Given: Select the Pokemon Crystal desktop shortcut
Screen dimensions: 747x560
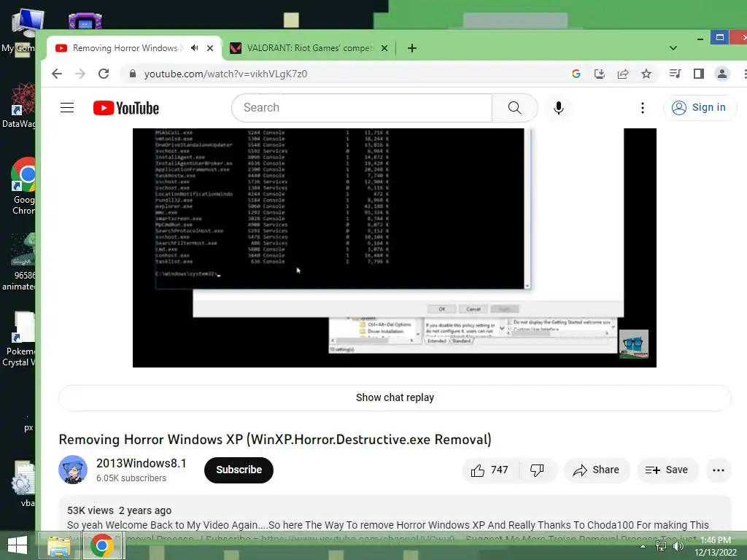Looking at the screenshot, I should (x=20, y=339).
